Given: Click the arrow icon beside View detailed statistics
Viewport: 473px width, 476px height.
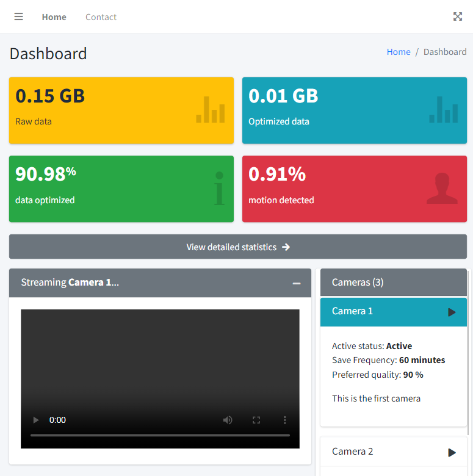Looking at the screenshot, I should pyautogui.click(x=286, y=247).
